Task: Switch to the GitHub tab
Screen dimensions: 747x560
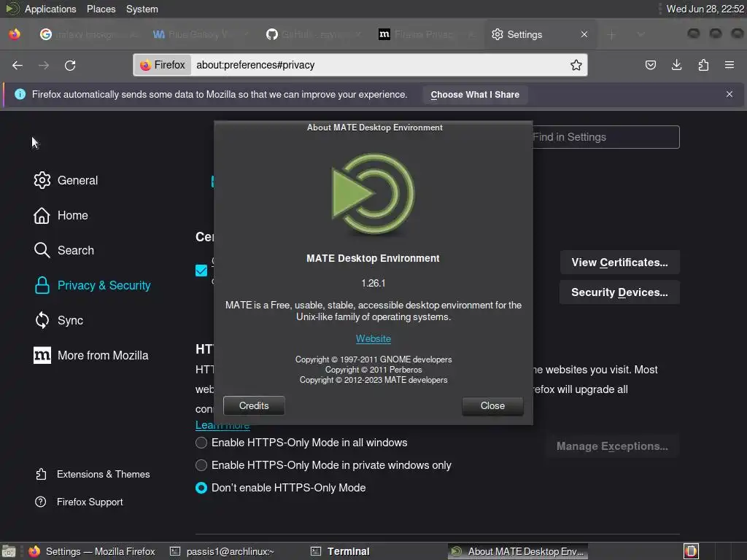Action: pyautogui.click(x=314, y=34)
